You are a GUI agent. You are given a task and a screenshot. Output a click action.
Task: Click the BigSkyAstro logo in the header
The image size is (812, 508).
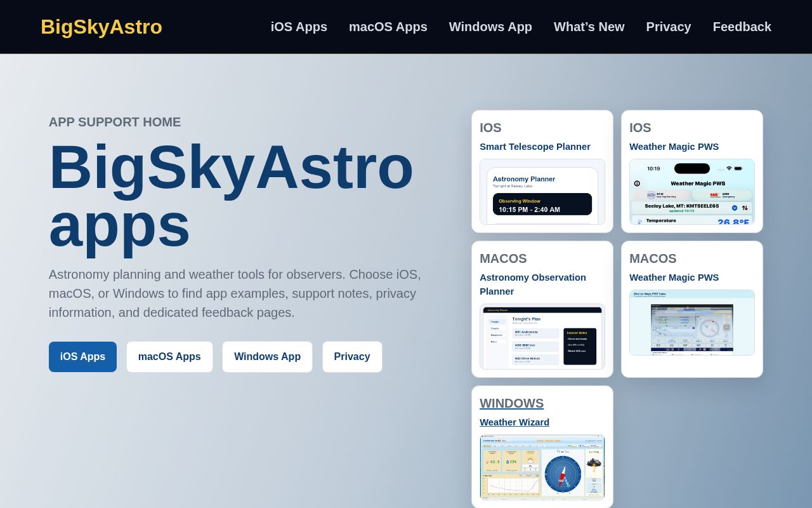pos(101,27)
